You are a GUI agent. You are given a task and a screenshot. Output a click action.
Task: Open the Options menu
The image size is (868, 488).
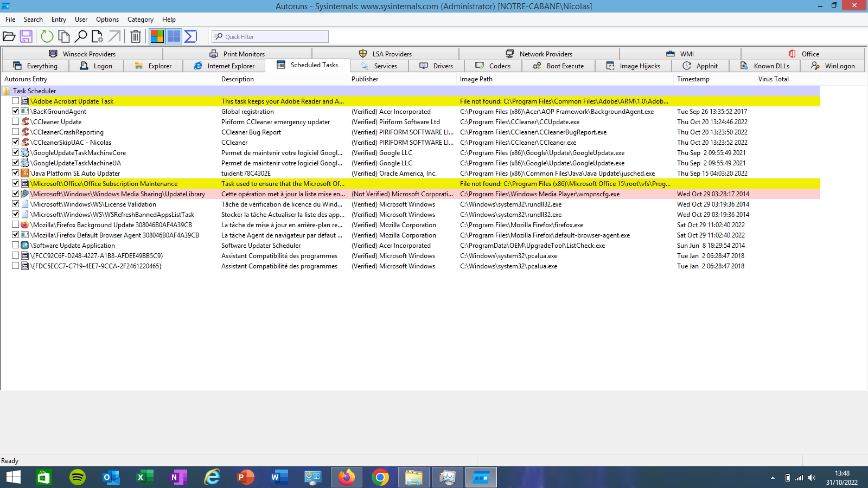tap(107, 20)
